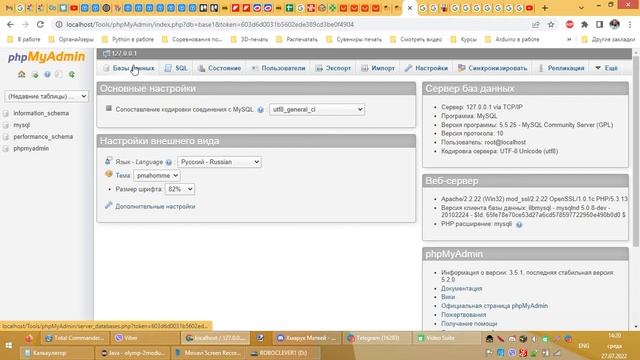Viewport: 640px width, 360px height.
Task: Click the share icon in address bar
Action: point(536,24)
